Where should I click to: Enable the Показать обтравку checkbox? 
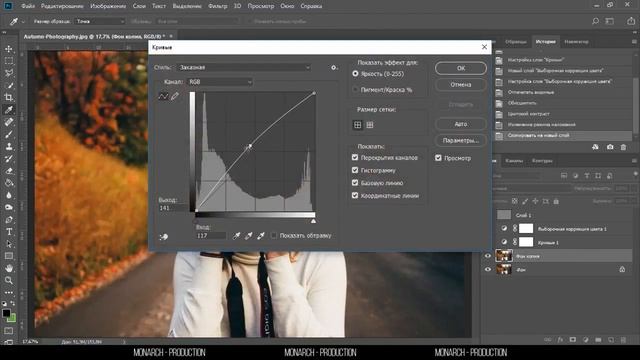point(274,236)
